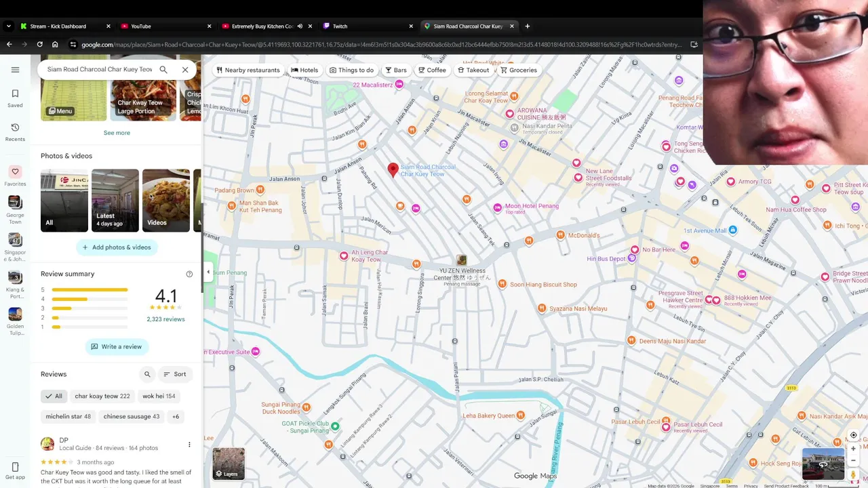The image size is (868, 488).
Task: Click Soon Hiang Biscuit Shop marker
Action: (504, 285)
